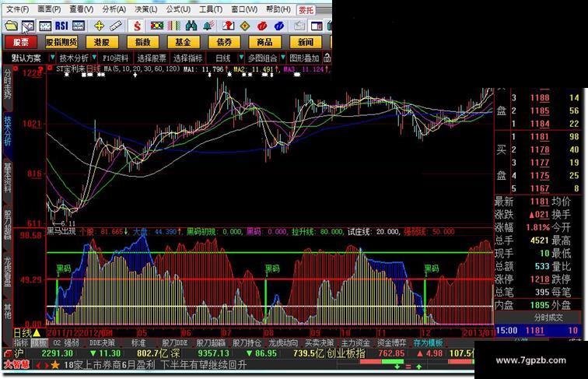Viewport: 588px width, 379px height.
Task: Click the question mark chart icon
Action: pos(228,26)
